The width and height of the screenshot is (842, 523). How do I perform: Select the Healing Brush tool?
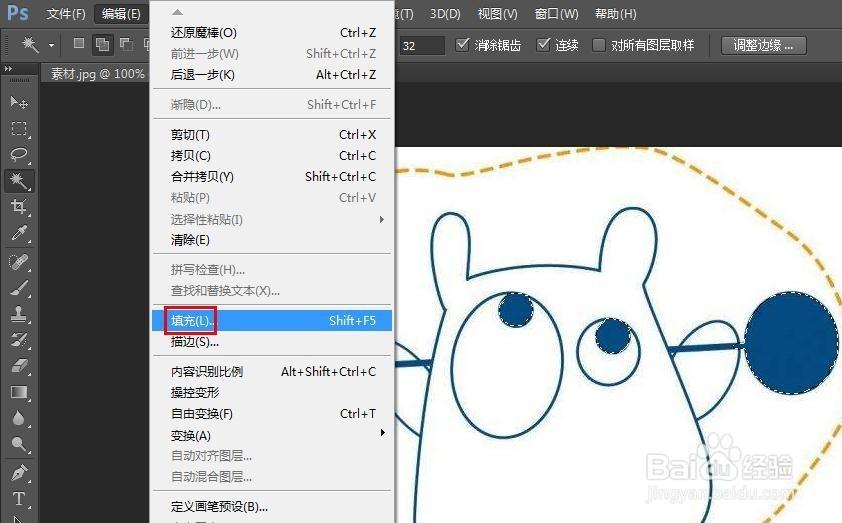(x=19, y=262)
